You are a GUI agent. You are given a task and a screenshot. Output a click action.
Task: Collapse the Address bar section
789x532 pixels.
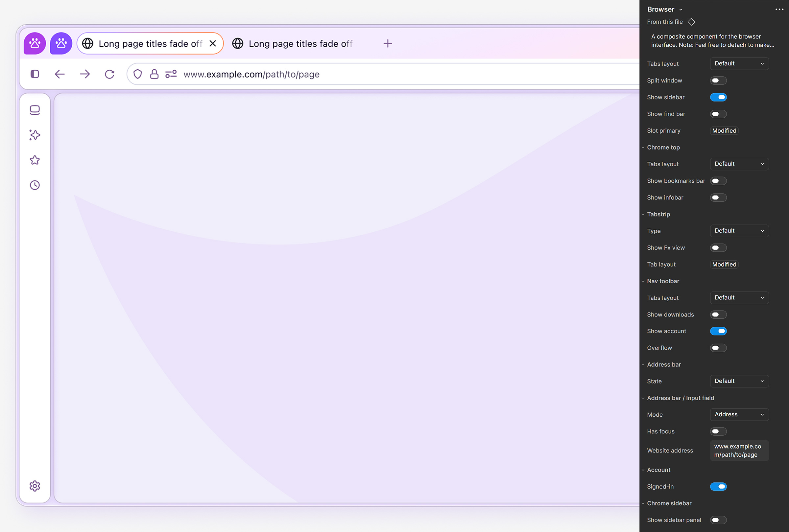[x=643, y=364]
